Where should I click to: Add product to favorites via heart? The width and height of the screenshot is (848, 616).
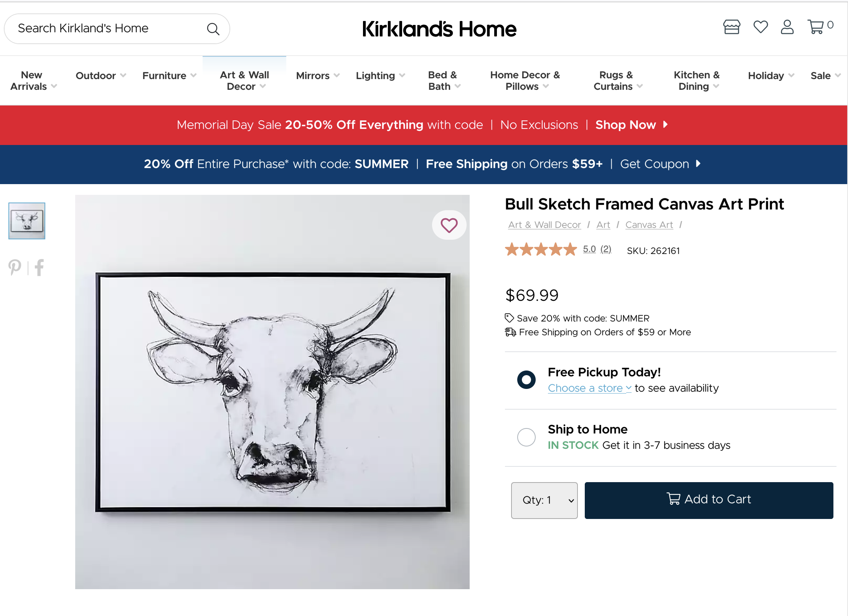click(449, 225)
